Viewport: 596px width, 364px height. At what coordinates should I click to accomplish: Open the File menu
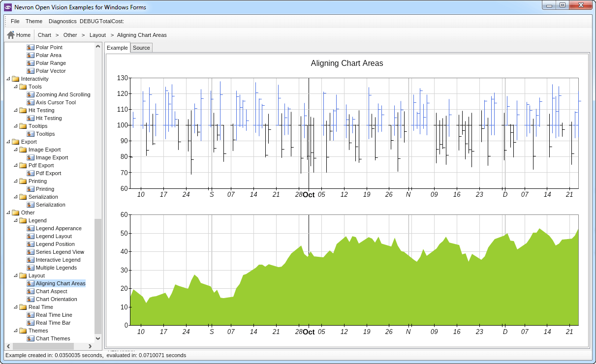[15, 21]
